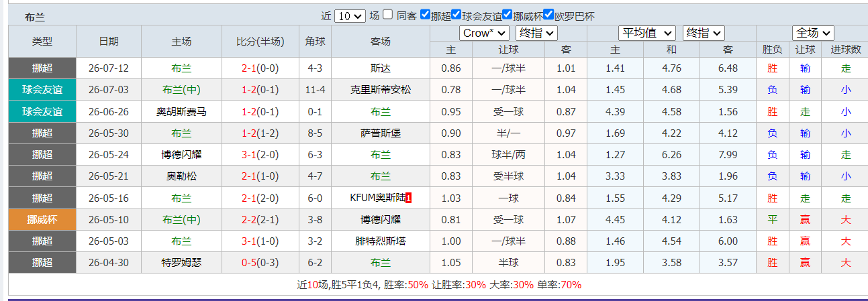Viewport: 868px width, 301px height.
Task: Open the Crow* bookmaker dropdown
Action: (484, 33)
